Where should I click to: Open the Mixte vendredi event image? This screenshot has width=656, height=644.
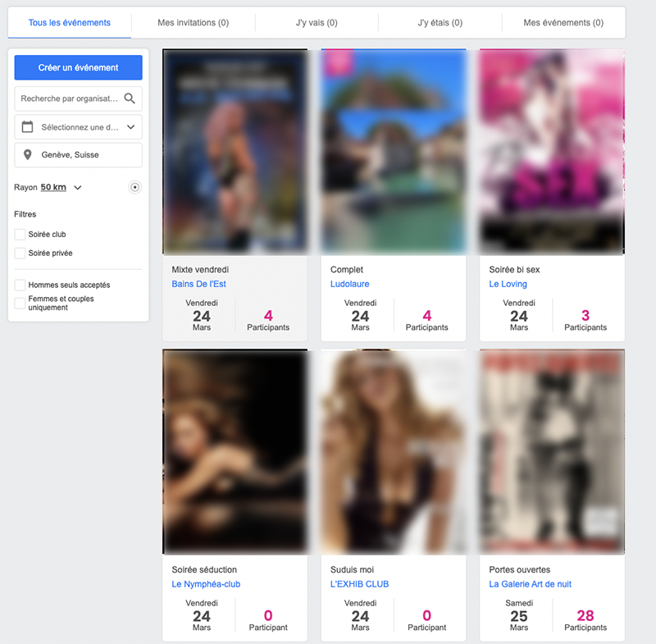point(235,152)
